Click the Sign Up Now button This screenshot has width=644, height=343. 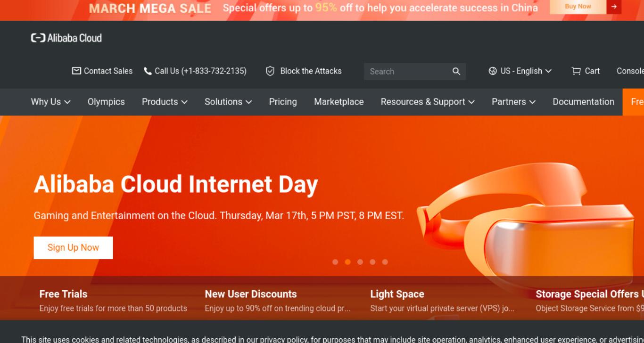click(73, 248)
